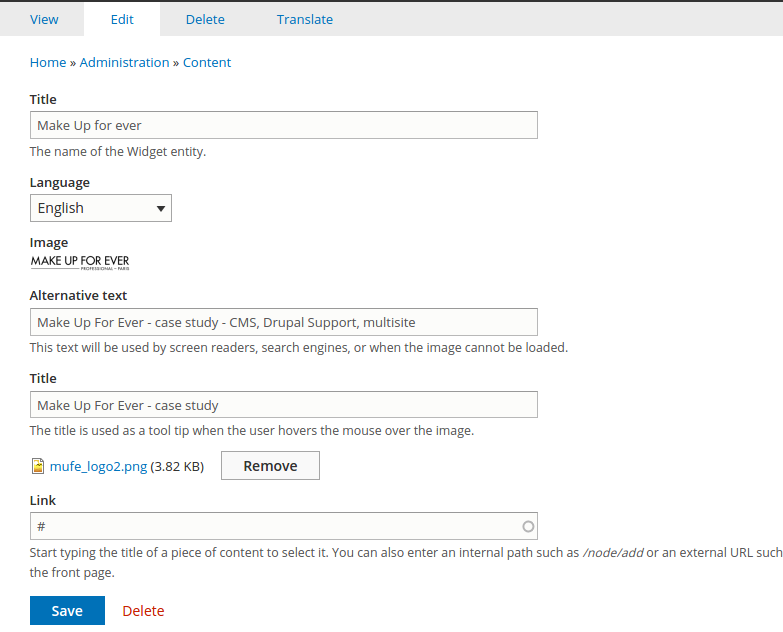The height and width of the screenshot is (632, 783).
Task: Remove the uploaded image file
Action: [270, 466]
